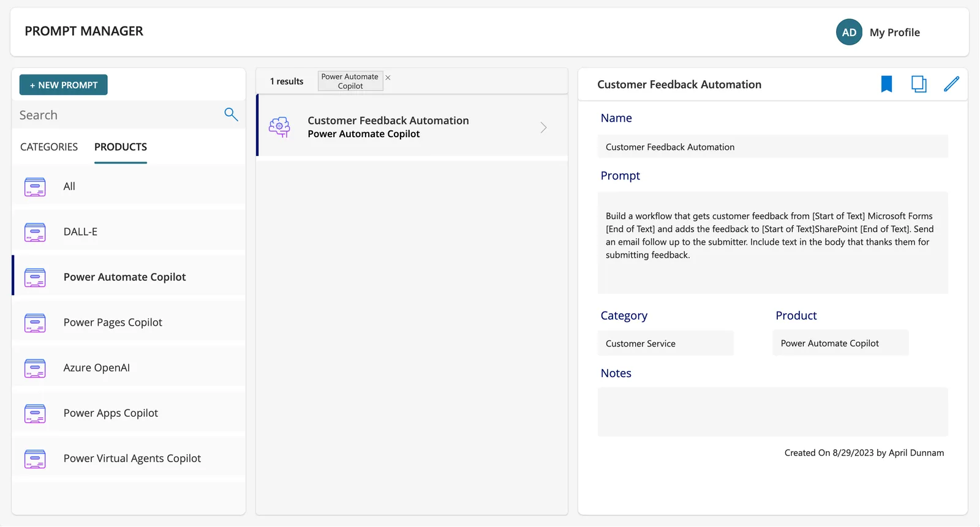Click the Azure OpenAI product icon
Image resolution: width=980 pixels, height=527 pixels.
pyautogui.click(x=35, y=368)
